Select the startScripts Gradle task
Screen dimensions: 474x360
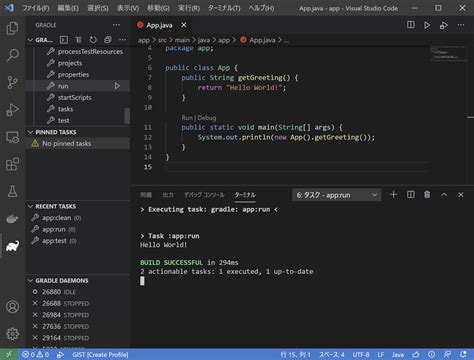pyautogui.click(x=74, y=98)
